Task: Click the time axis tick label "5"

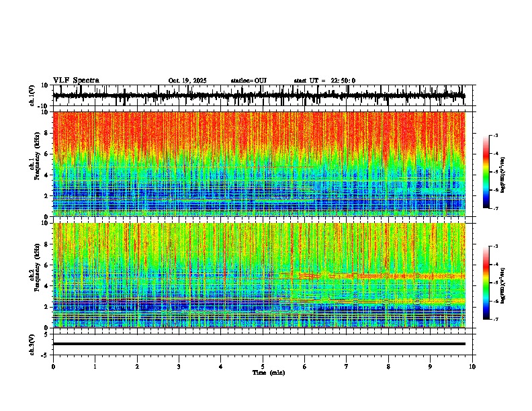Action: pos(263,367)
